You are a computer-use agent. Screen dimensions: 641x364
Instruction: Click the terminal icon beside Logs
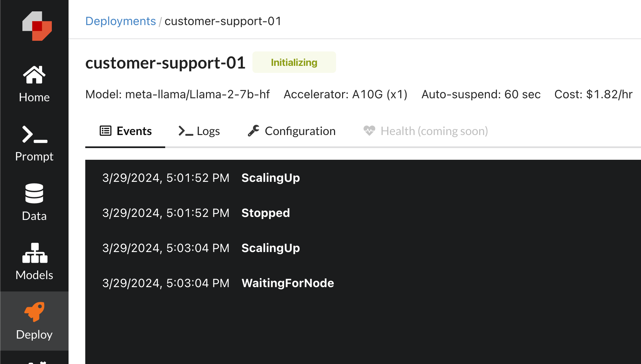click(x=185, y=131)
